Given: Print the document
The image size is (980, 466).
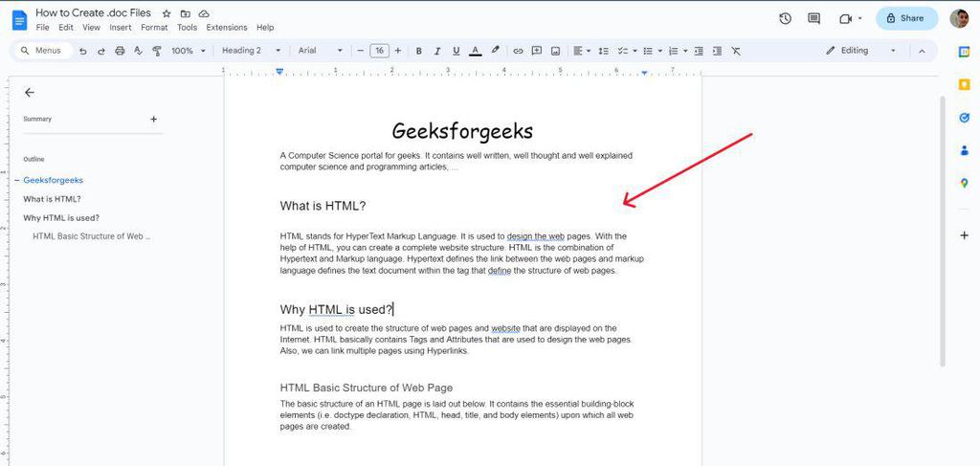Looking at the screenshot, I should pyautogui.click(x=120, y=52).
